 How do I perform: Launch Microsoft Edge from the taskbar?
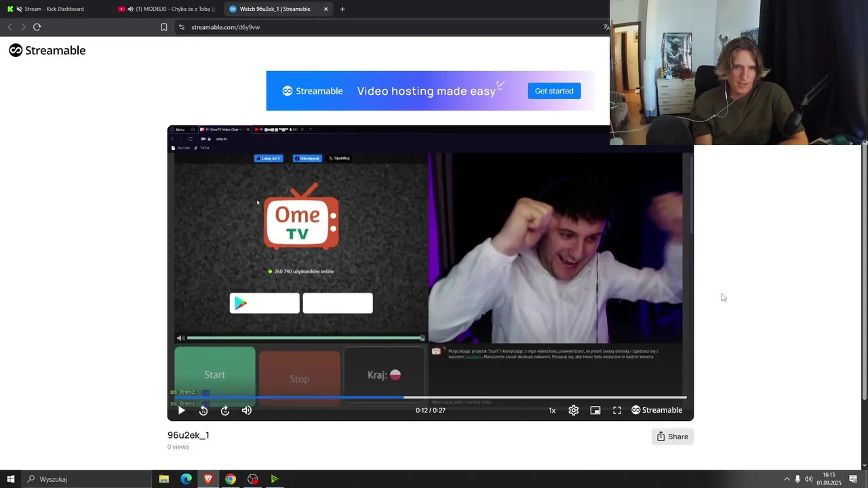pyautogui.click(x=186, y=479)
